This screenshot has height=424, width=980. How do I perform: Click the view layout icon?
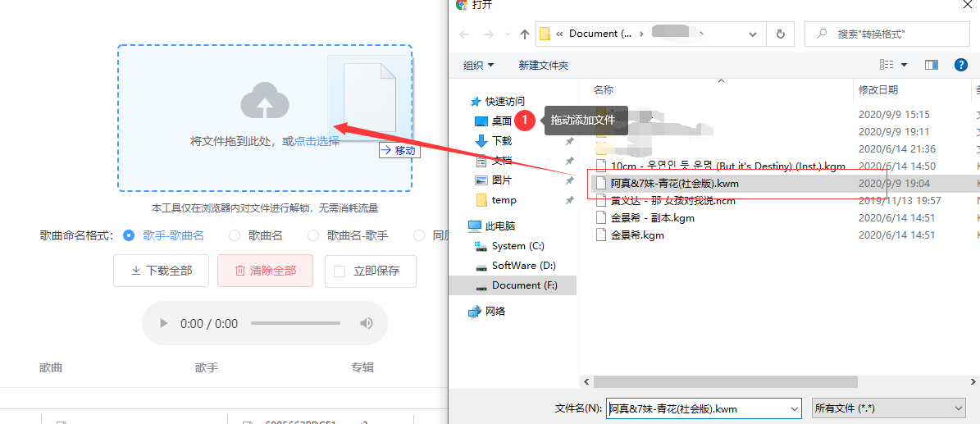click(887, 65)
